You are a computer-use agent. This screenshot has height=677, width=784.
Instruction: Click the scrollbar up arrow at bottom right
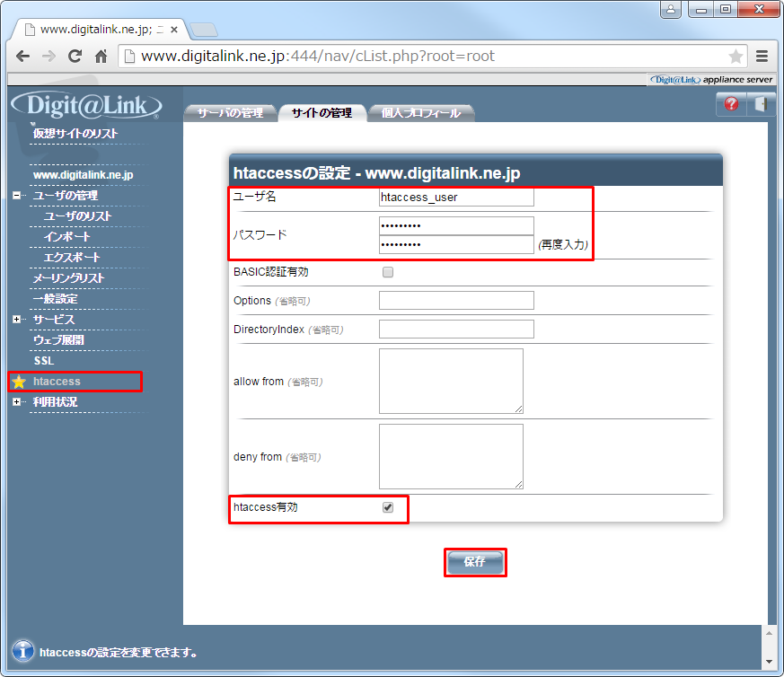769,634
